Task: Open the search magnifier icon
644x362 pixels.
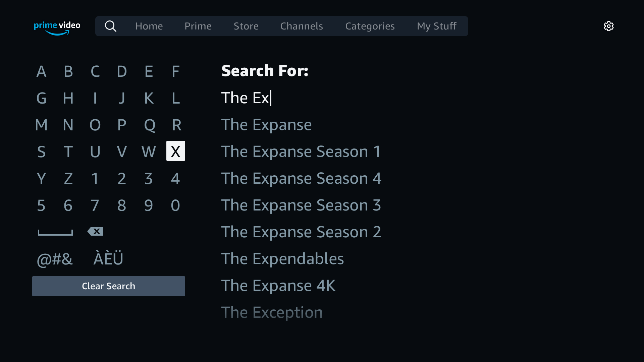Action: [111, 26]
